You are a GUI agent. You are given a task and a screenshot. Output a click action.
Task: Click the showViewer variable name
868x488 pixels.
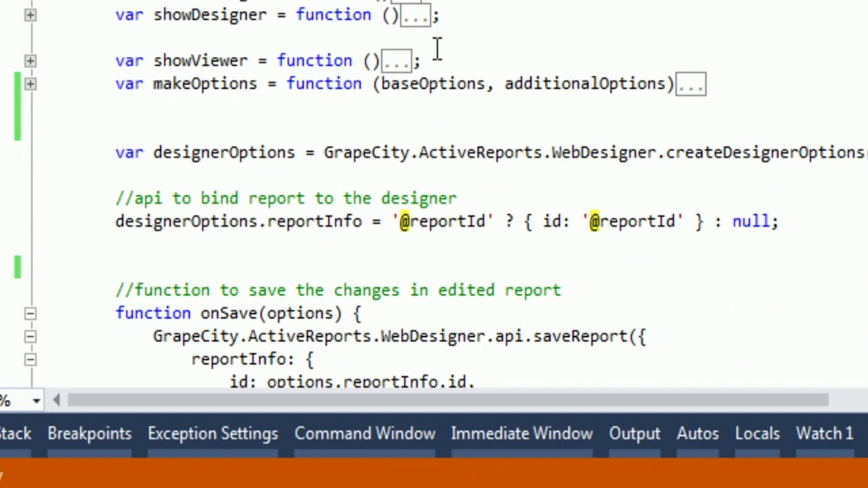pyautogui.click(x=201, y=60)
